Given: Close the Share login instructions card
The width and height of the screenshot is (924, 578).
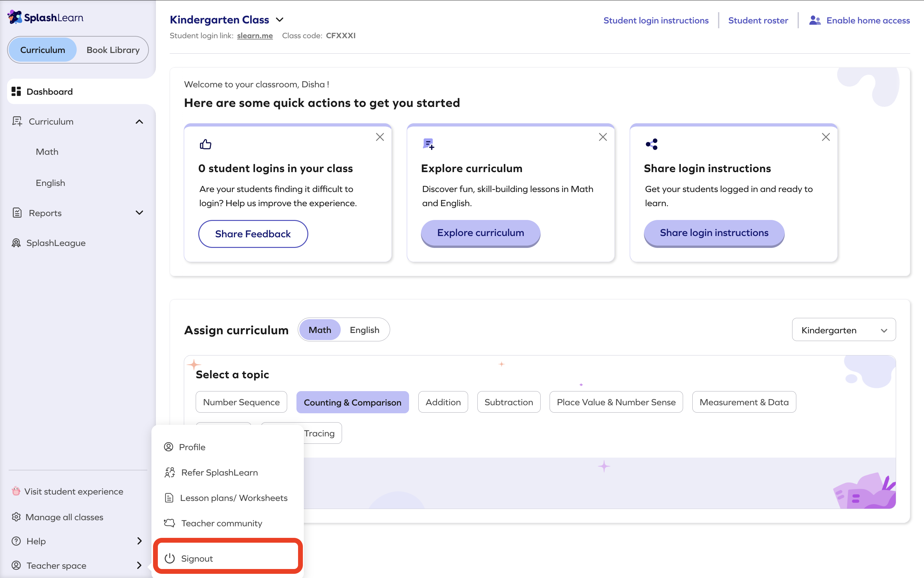Looking at the screenshot, I should (826, 137).
